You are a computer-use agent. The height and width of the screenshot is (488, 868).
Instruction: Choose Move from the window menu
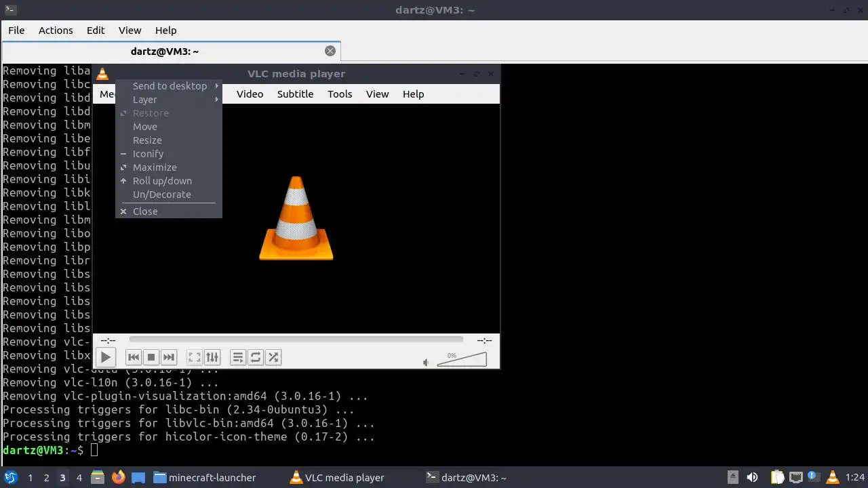pyautogui.click(x=169, y=127)
